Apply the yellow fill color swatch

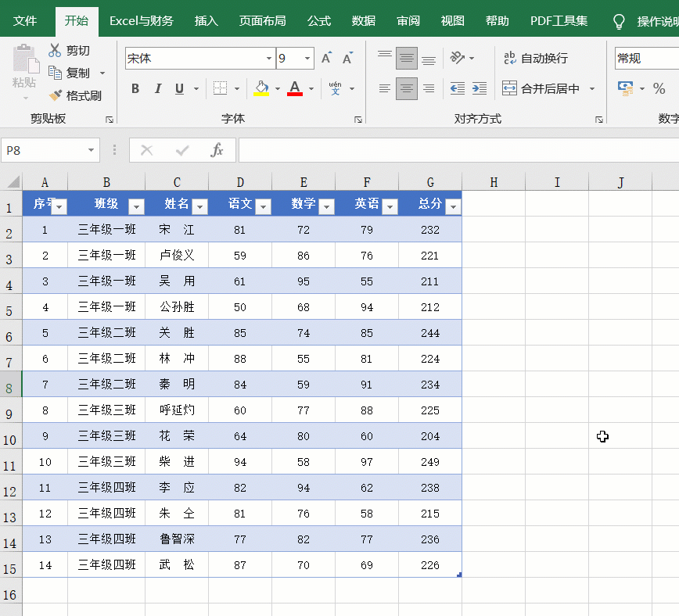click(x=261, y=89)
